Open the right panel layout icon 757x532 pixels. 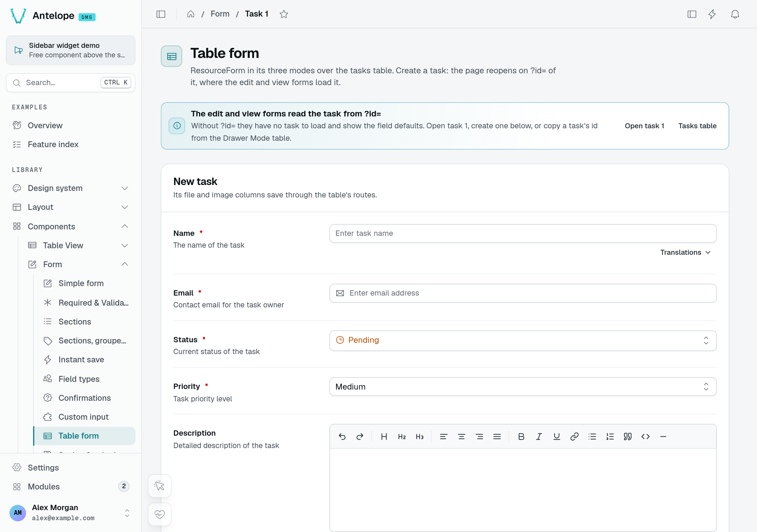pyautogui.click(x=692, y=14)
